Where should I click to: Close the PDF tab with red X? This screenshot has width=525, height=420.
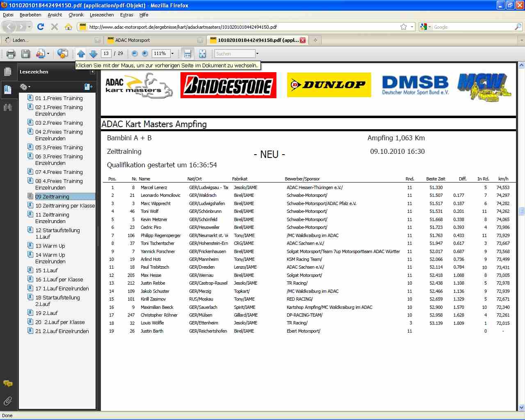[x=303, y=40]
